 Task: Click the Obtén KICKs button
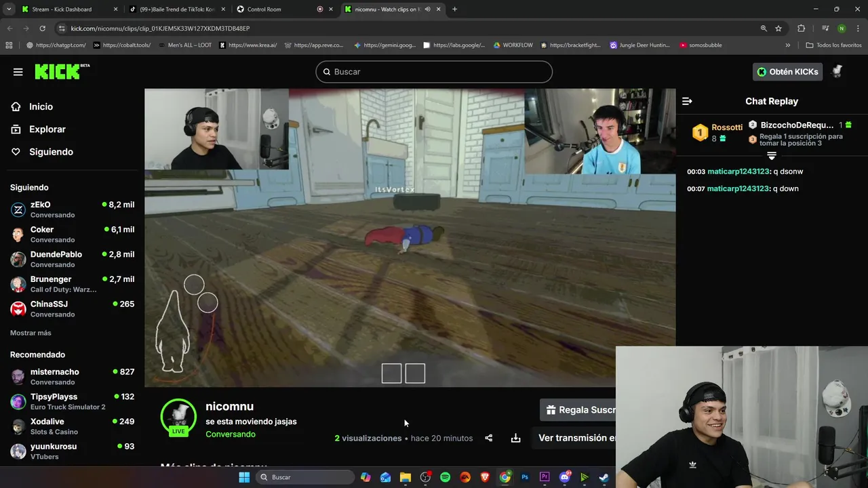point(787,72)
